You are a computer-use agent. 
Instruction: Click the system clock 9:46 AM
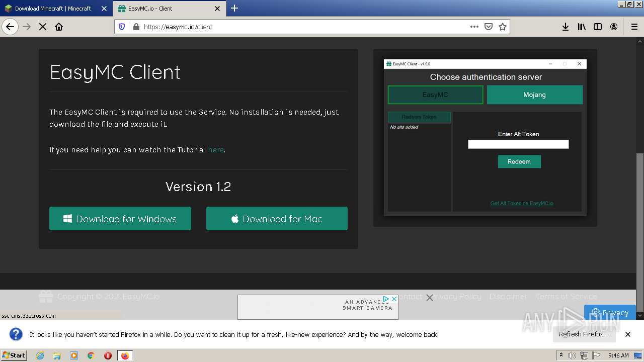[x=618, y=355]
